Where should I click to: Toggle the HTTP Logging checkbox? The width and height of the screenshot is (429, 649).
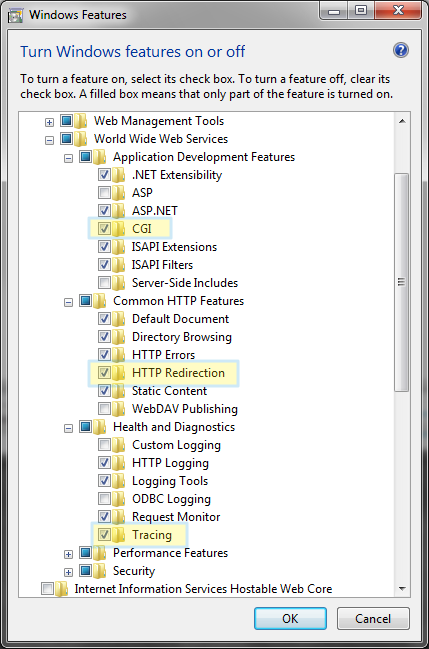click(x=104, y=463)
